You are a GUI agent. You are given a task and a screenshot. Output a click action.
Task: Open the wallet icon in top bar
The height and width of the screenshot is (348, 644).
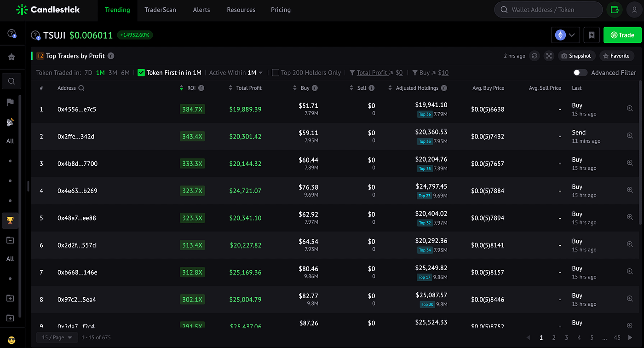click(x=614, y=10)
